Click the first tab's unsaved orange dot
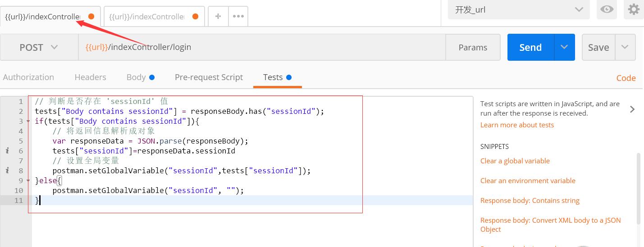 tap(91, 17)
